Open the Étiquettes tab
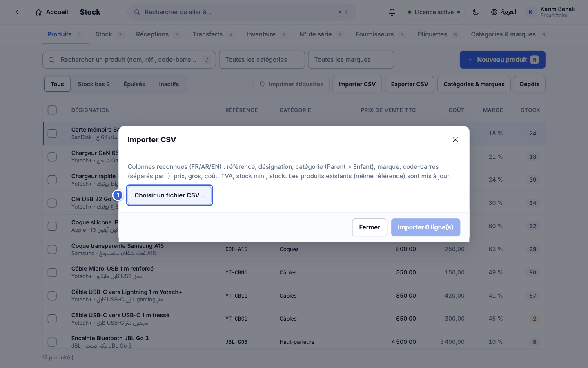 pyautogui.click(x=438, y=34)
